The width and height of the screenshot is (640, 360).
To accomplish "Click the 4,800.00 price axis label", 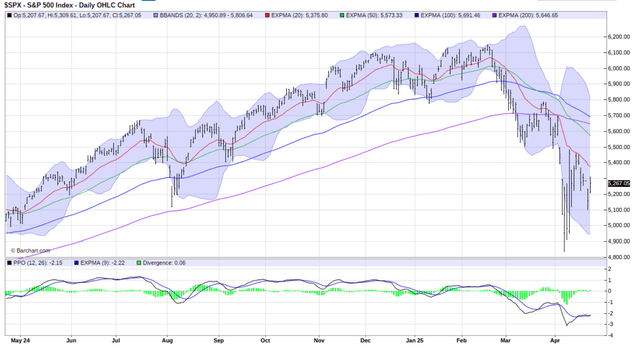I will pyautogui.click(x=618, y=257).
